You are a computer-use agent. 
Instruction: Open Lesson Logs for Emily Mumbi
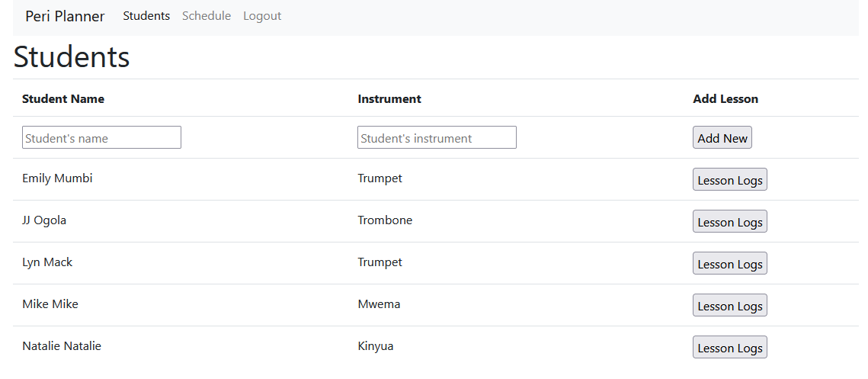point(729,180)
